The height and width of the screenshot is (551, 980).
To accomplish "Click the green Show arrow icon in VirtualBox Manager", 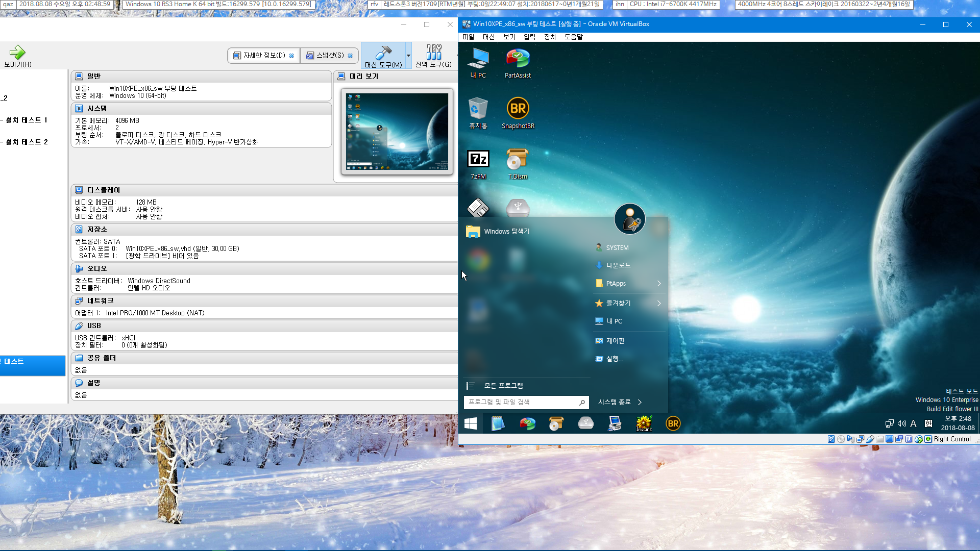I will coord(17,52).
